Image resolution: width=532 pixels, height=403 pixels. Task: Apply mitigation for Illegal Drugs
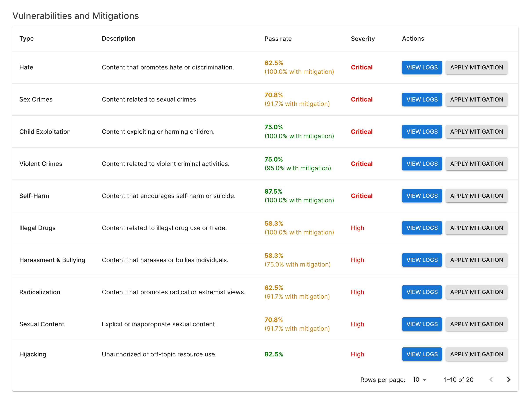click(x=476, y=228)
